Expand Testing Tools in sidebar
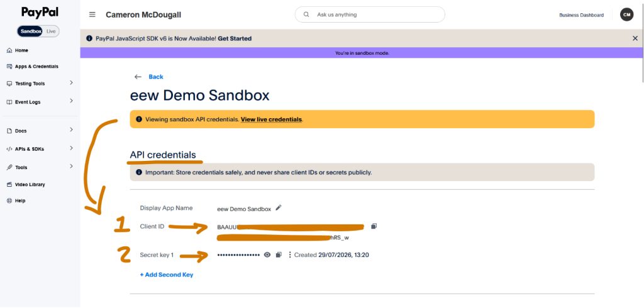The image size is (644, 308). (x=40, y=84)
